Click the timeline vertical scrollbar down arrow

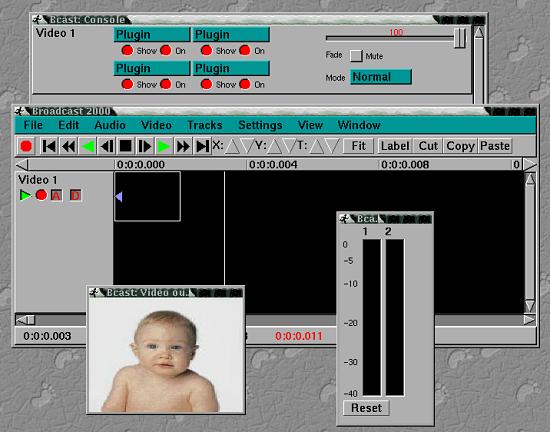(x=530, y=306)
